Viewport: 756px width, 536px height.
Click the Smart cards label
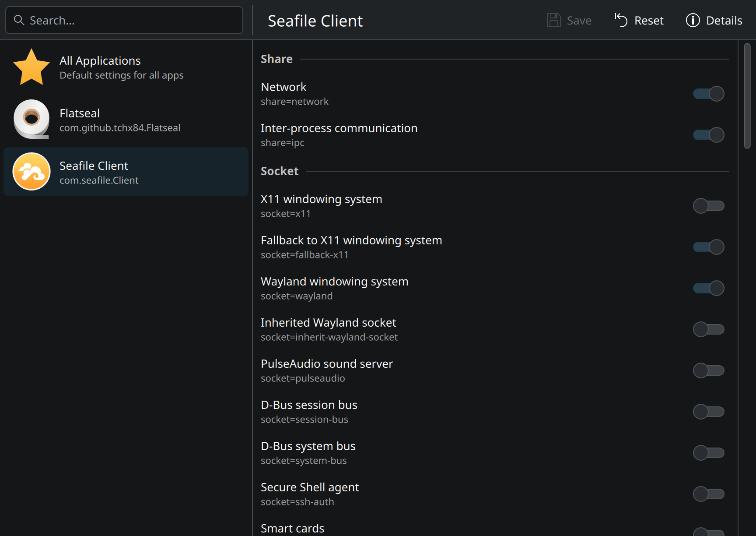(x=292, y=529)
